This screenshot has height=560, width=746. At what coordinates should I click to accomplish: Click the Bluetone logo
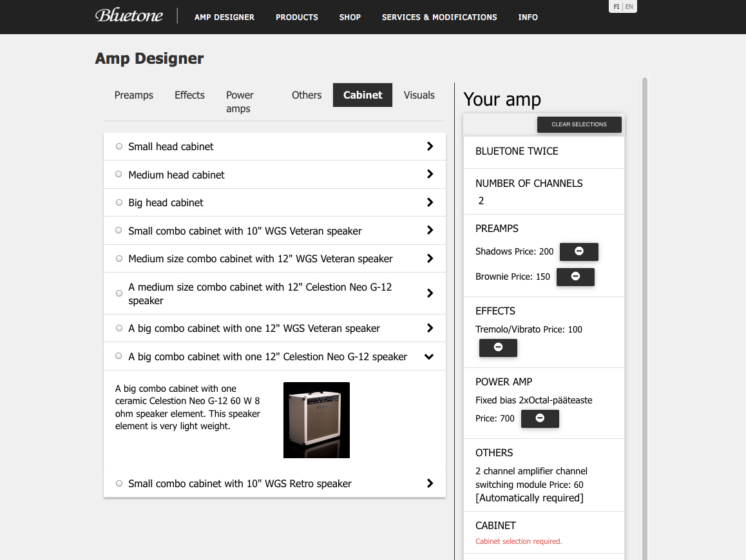pos(129,16)
